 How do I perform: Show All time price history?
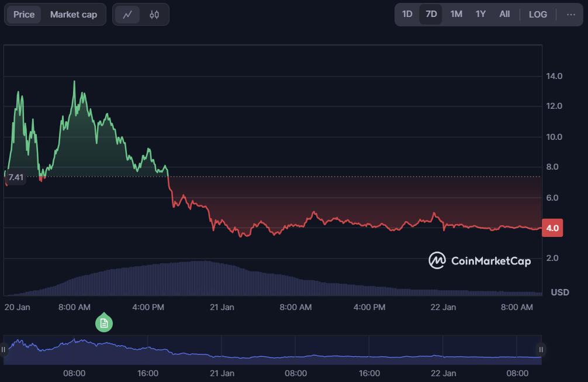pos(504,15)
